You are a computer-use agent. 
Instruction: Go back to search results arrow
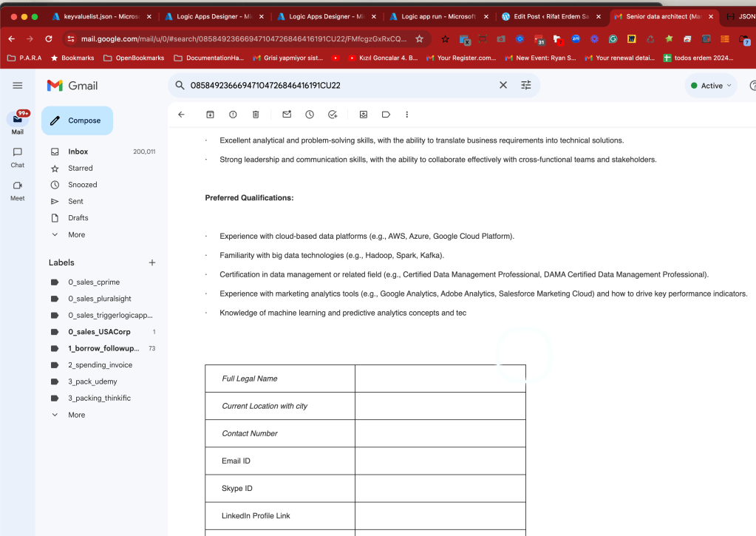181,115
